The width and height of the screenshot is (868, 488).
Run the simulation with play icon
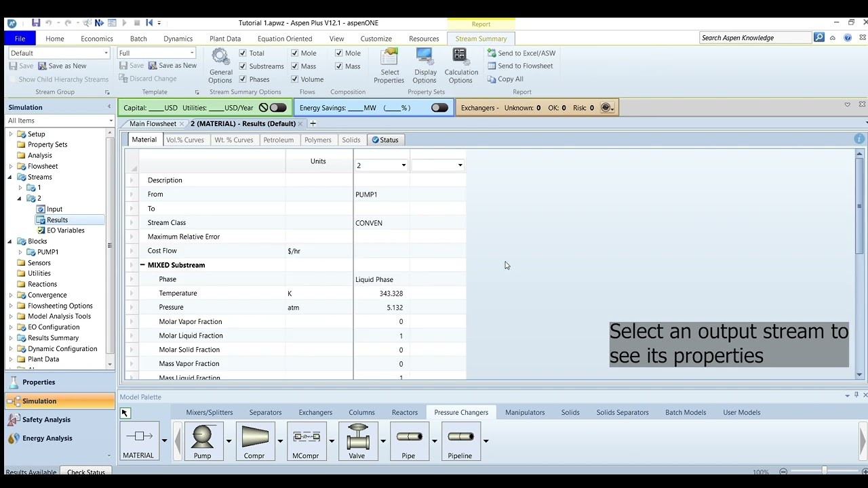point(124,23)
